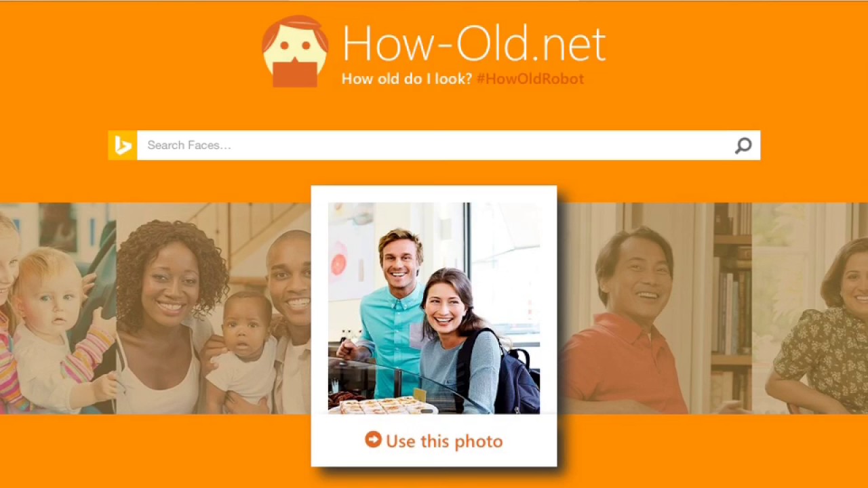Viewport: 868px width, 488px height.
Task: Select the center couple photo in white frame
Action: click(x=434, y=308)
